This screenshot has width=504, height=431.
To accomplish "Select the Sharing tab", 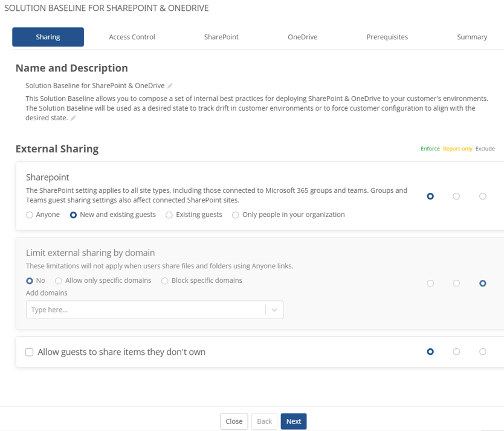I will click(x=48, y=37).
